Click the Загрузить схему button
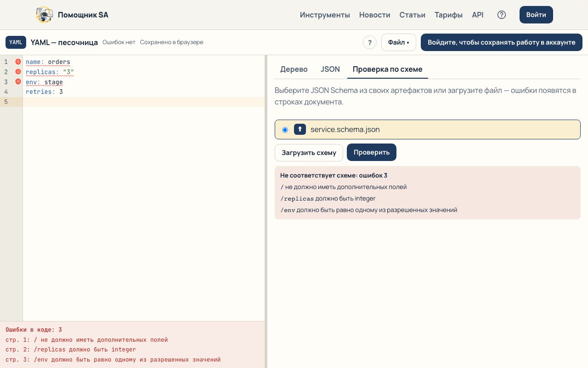 309,152
